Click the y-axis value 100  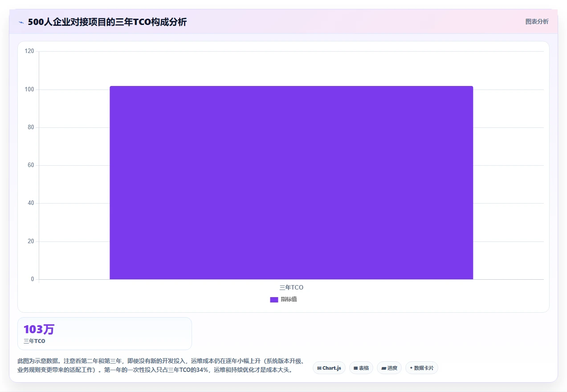pos(30,90)
